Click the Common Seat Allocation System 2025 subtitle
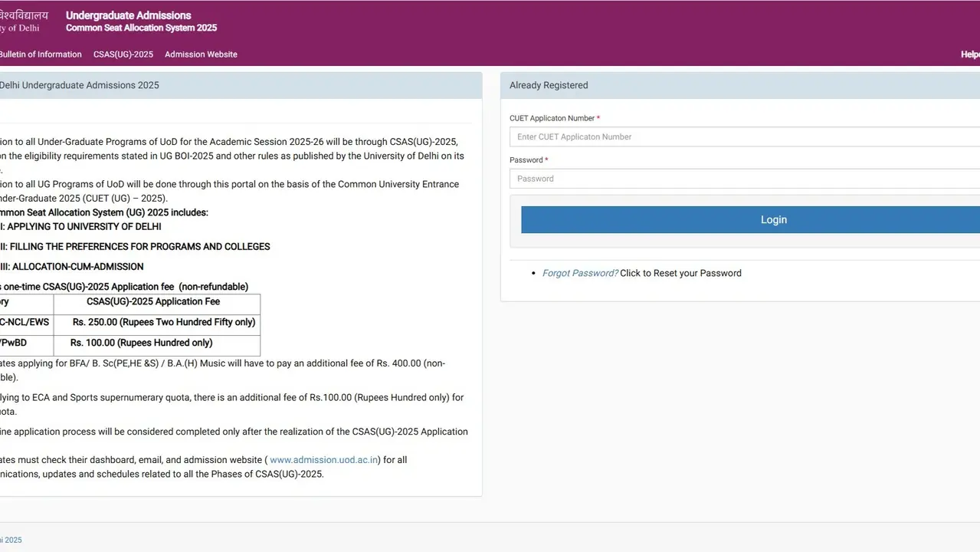Viewport: 980px width, 552px height. click(x=141, y=27)
